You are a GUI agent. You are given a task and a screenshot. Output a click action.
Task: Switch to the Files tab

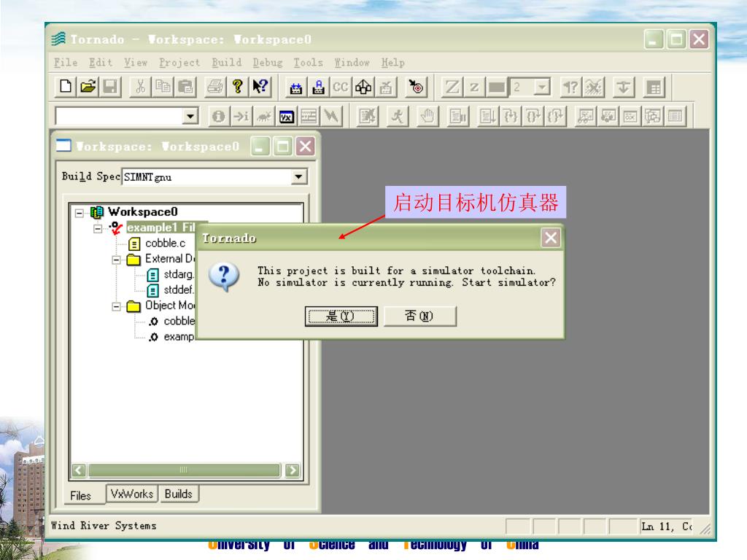[80, 495]
